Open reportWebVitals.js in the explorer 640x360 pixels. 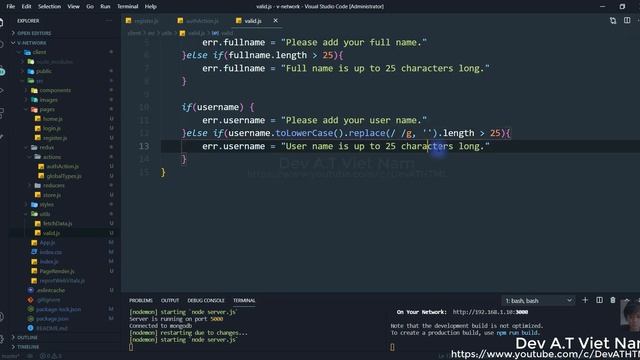coord(62,281)
